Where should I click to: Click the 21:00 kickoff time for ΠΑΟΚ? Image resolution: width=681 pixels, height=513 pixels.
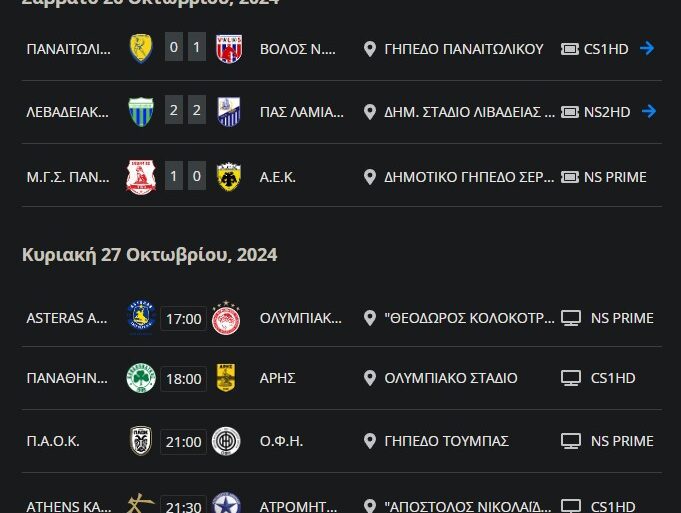(183, 441)
